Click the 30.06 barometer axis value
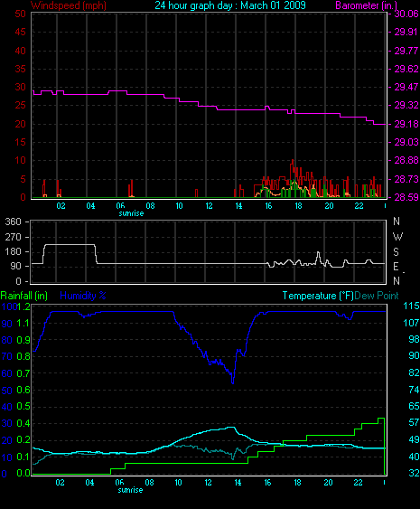420x509 pixels. [x=406, y=14]
